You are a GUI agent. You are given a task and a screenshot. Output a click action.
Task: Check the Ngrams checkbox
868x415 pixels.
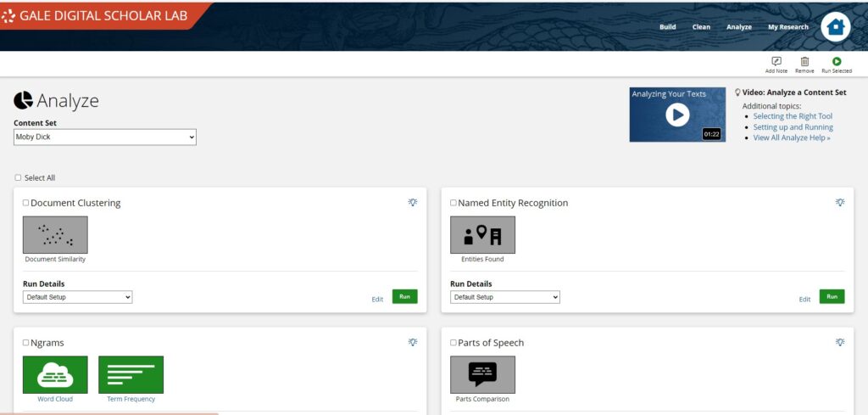coord(26,342)
